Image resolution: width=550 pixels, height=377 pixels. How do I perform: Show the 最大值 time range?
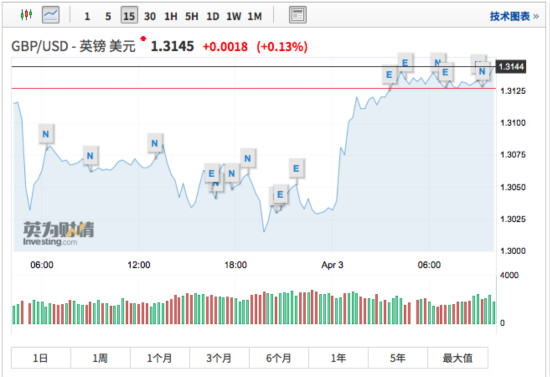[457, 358]
